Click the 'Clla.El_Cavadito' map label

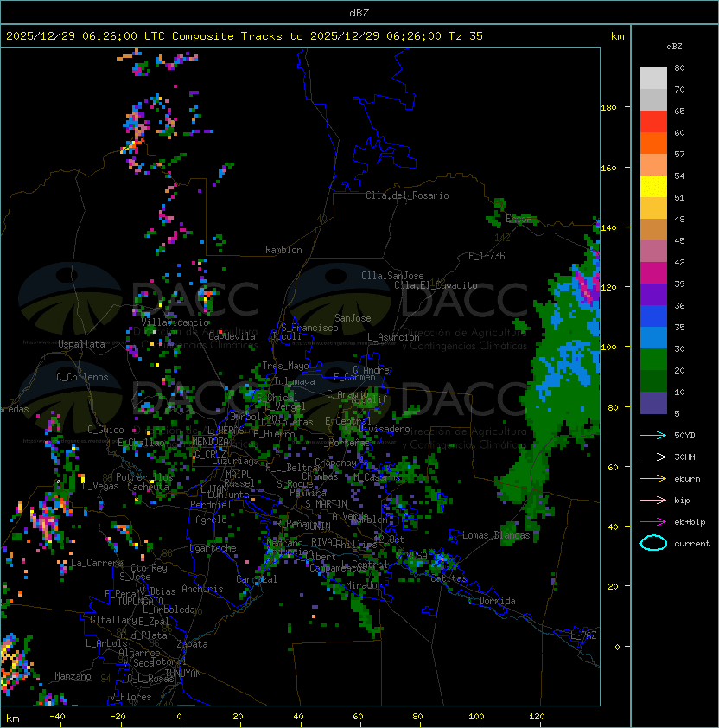436,285
